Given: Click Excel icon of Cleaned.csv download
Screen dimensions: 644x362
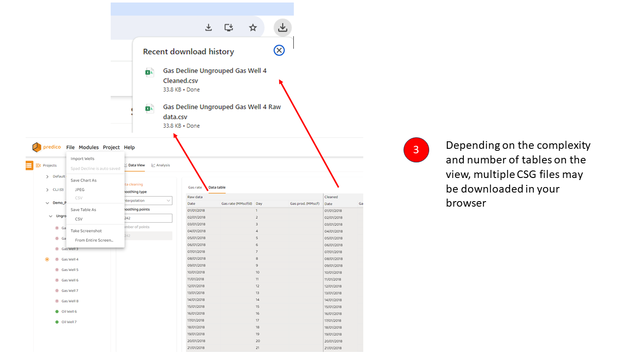Looking at the screenshot, I should [149, 72].
